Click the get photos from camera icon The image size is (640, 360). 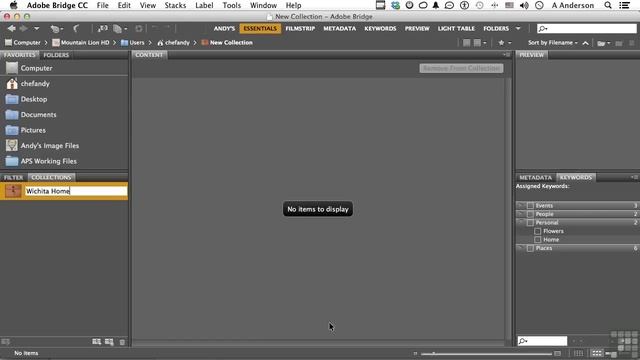(102, 28)
